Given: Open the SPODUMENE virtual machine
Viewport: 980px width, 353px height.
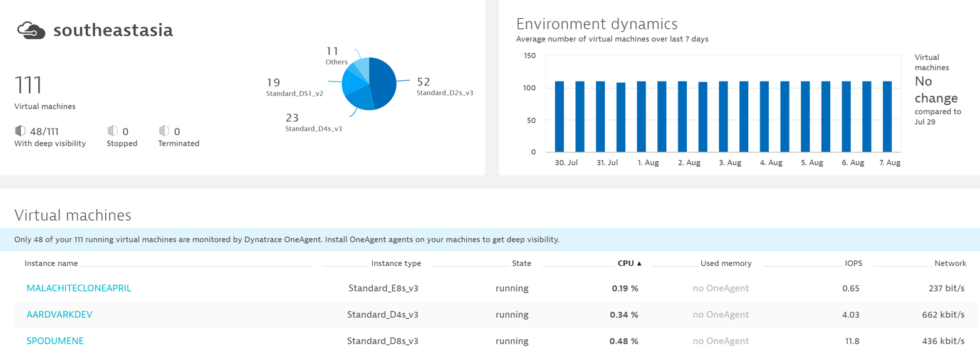Looking at the screenshot, I should coord(55,341).
